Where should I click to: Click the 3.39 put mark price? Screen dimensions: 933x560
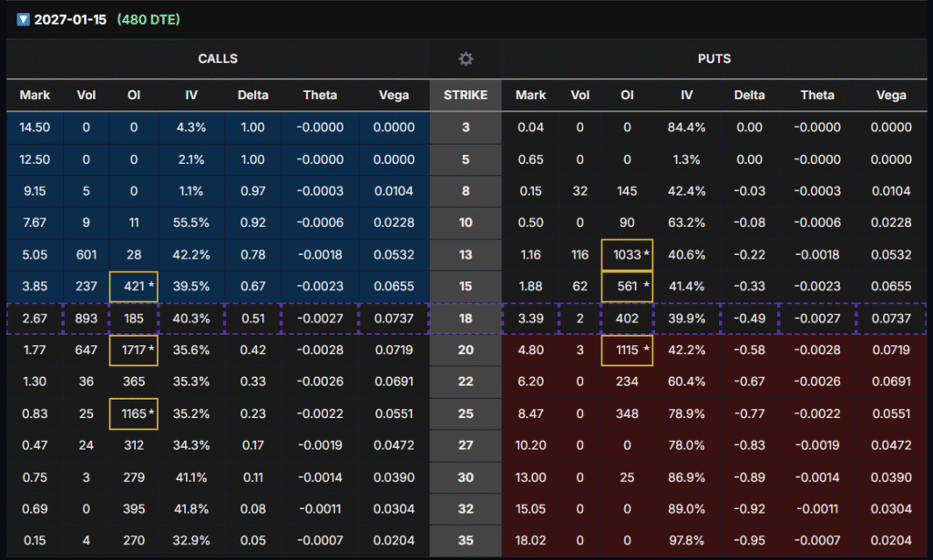(530, 318)
